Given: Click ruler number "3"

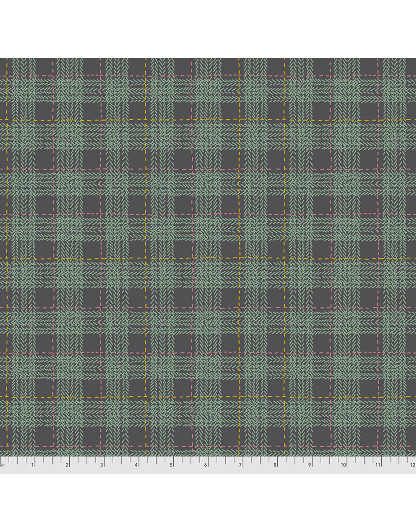Looking at the screenshot, I should point(102,465).
